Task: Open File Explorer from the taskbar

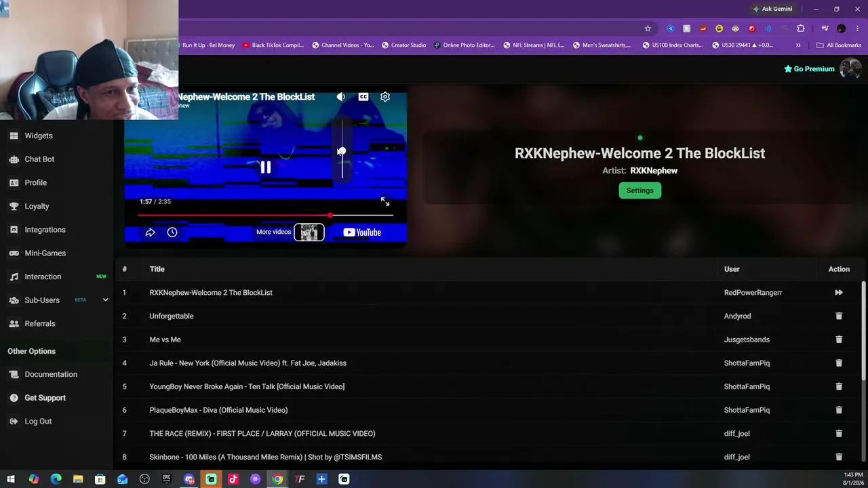Action: click(x=78, y=479)
